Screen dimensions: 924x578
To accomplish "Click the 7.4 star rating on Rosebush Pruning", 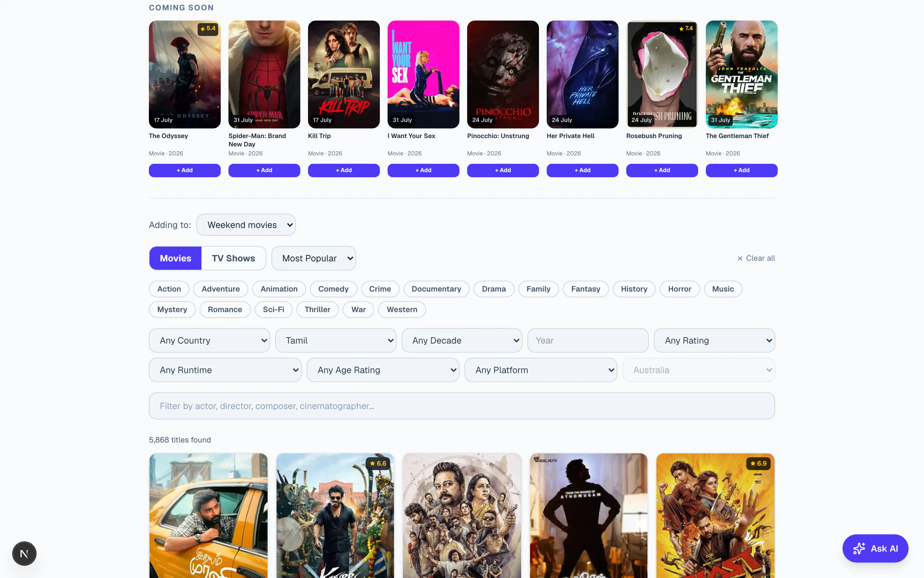I will (x=686, y=28).
